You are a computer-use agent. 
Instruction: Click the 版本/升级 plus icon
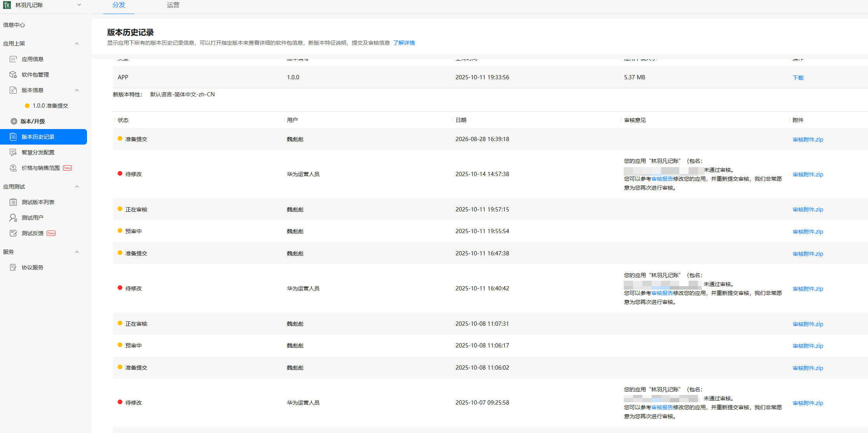[14, 121]
